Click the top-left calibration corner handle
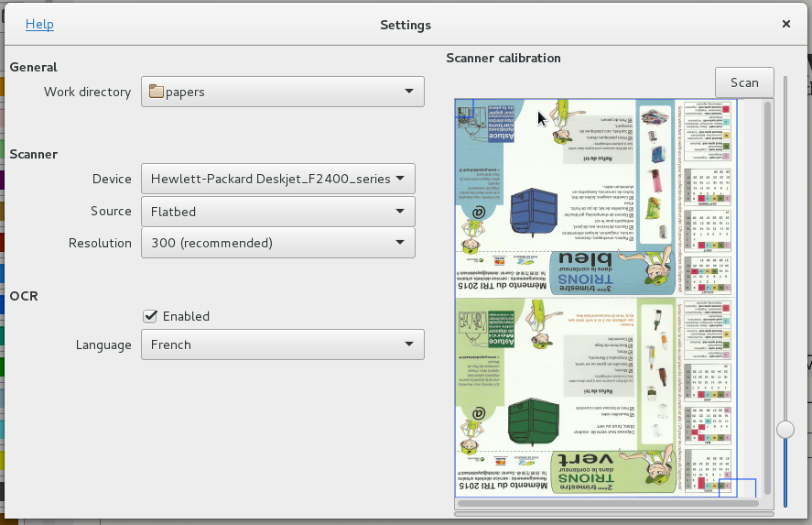 tap(463, 109)
